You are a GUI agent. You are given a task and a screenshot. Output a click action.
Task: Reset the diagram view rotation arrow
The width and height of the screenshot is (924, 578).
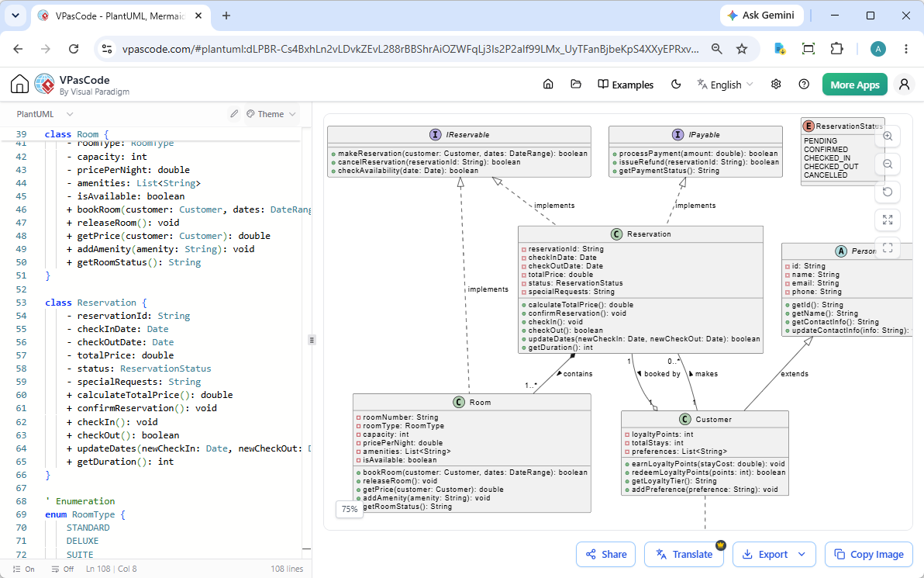coord(888,192)
